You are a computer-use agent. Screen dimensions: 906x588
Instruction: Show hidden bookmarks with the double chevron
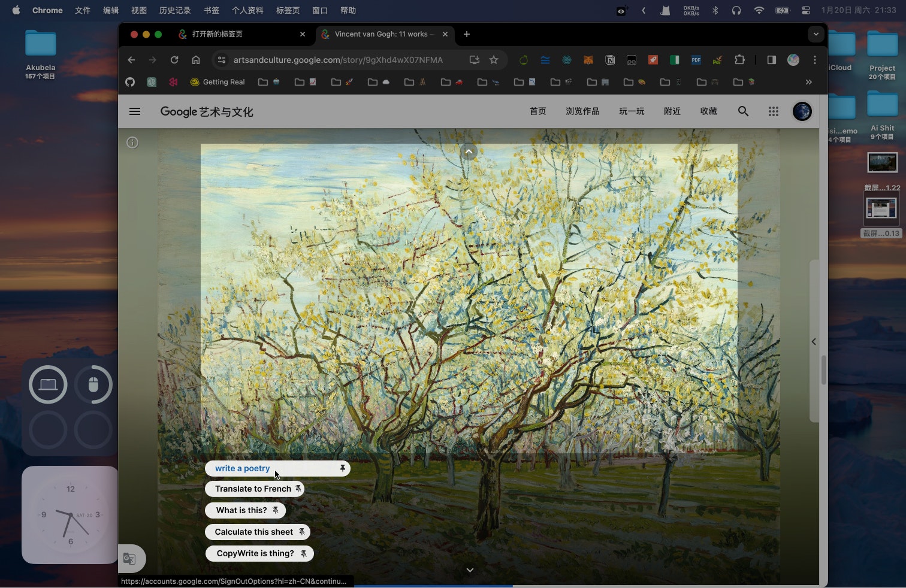809,82
